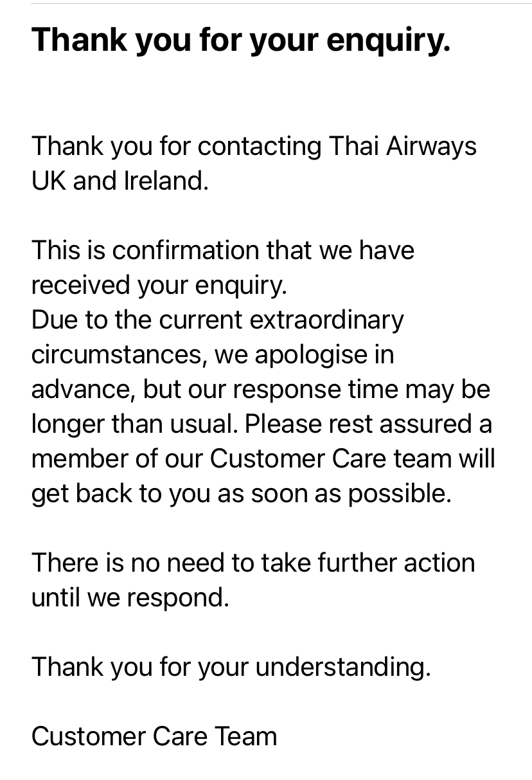Click the 'we apologise in' phrase
532x780 pixels.
point(305,356)
